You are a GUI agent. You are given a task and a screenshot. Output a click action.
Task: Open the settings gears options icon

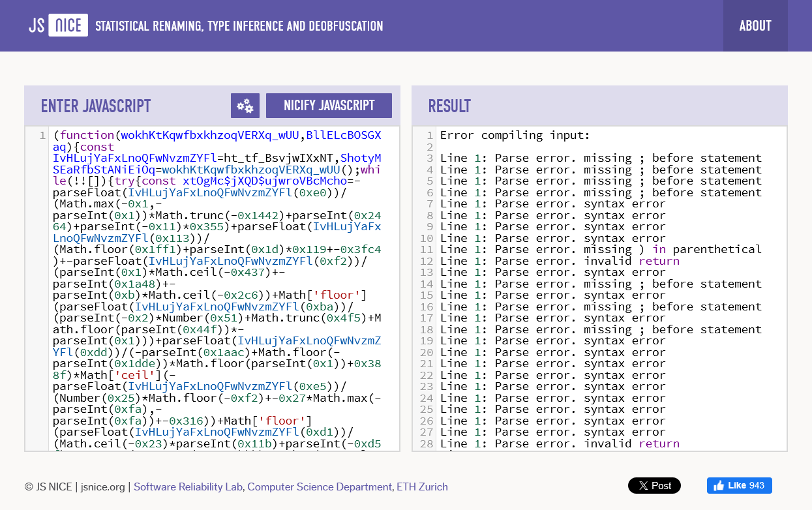245,106
